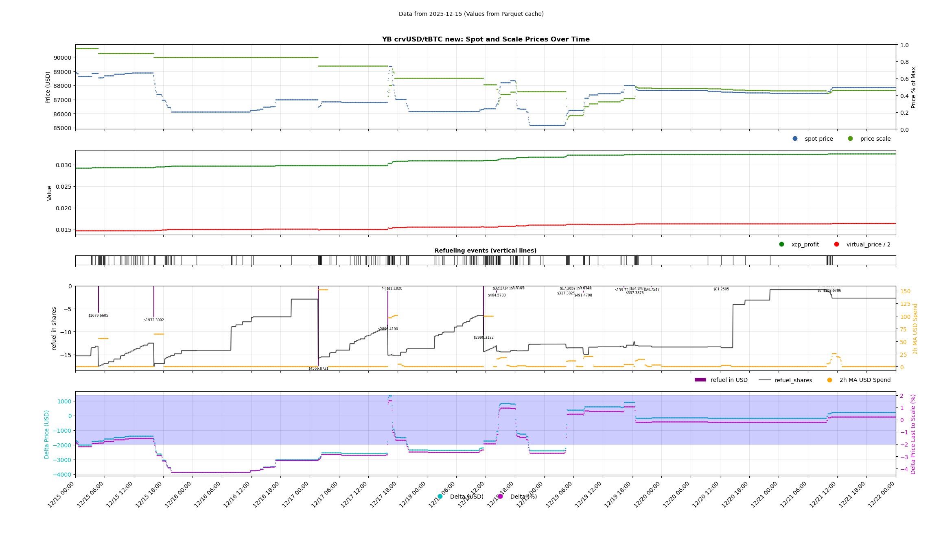Click the green price scale legend marker

(x=850, y=139)
